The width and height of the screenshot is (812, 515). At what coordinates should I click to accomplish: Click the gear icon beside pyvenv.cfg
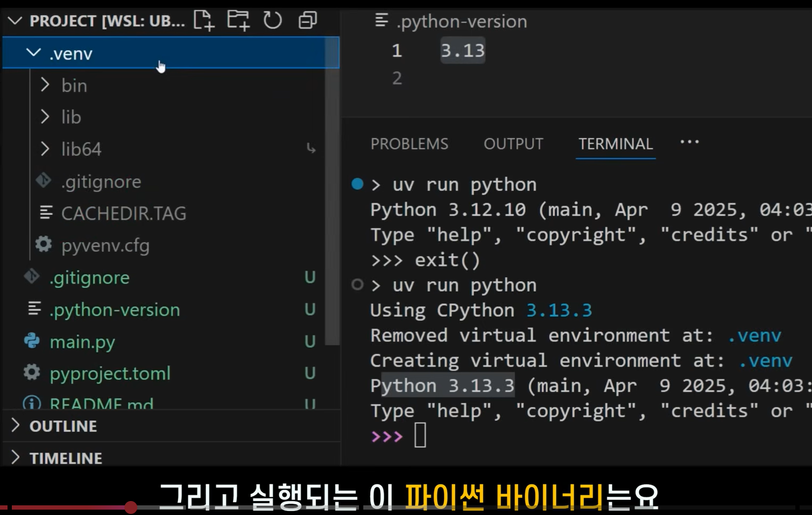coord(42,244)
